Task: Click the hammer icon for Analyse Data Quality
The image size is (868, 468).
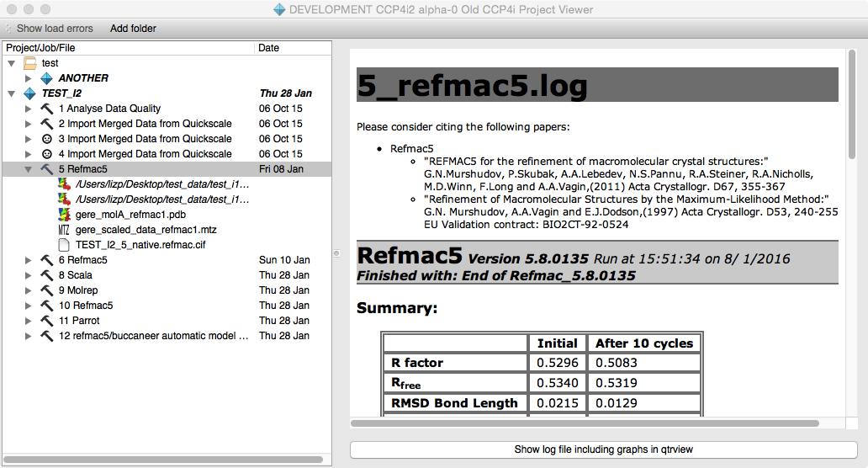Action: coord(47,109)
